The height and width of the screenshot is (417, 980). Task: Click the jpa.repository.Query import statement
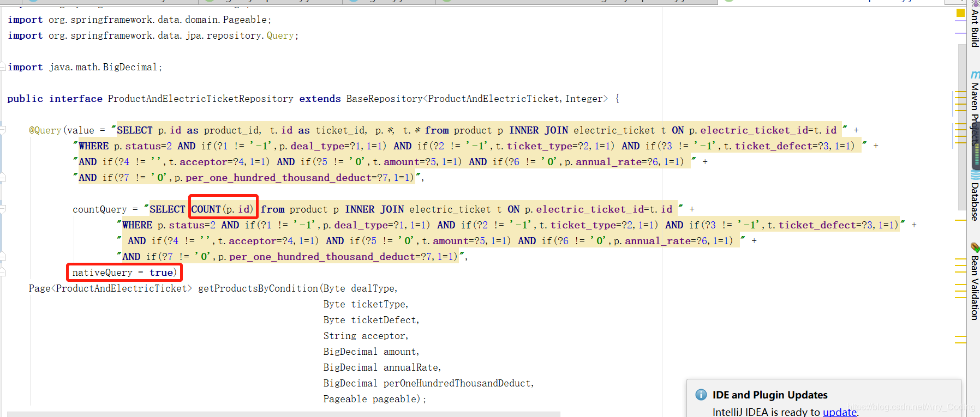[153, 35]
